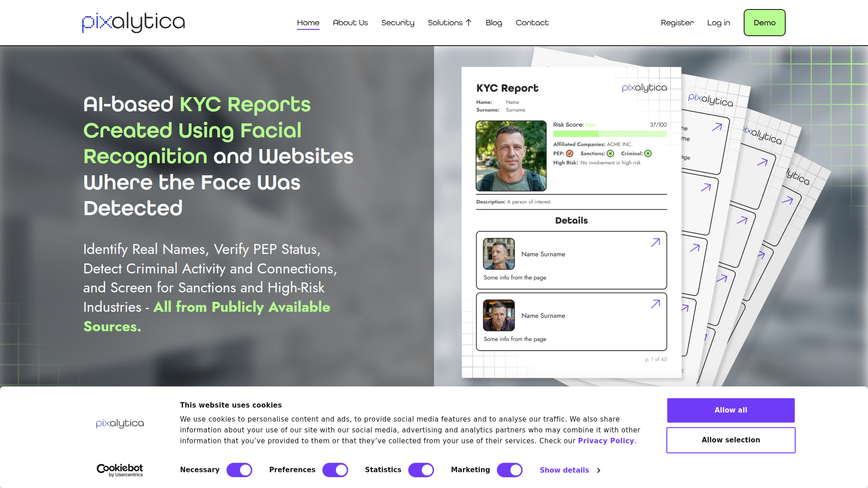The image size is (868, 488).
Task: Click arrow icon on first Details card
Action: tap(656, 243)
